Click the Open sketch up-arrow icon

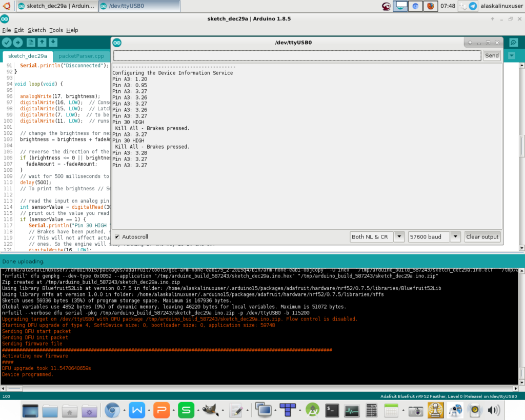pyautogui.click(x=42, y=43)
